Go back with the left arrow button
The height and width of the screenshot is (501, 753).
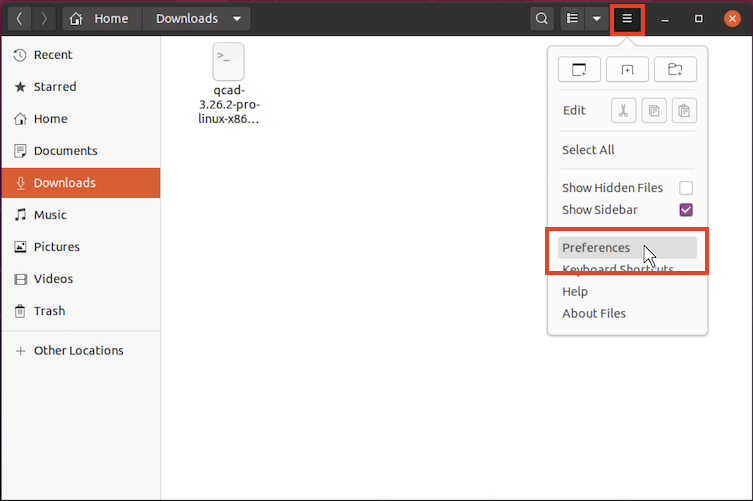pos(19,19)
